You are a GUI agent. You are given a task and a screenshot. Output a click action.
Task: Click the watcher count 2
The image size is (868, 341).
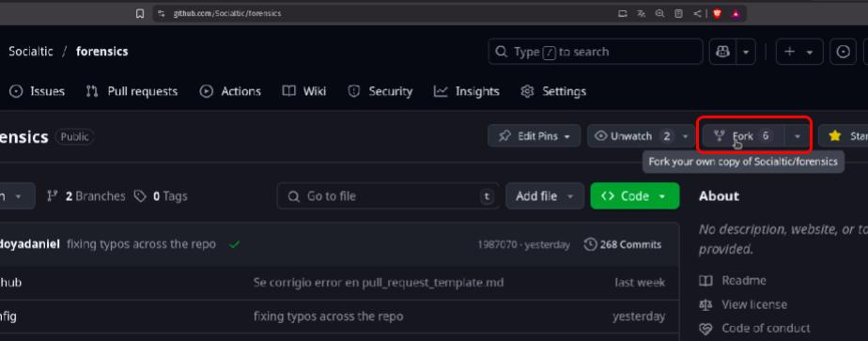(667, 136)
